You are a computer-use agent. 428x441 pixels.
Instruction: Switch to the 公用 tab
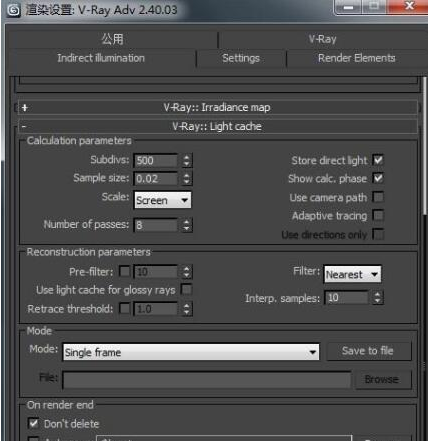pos(112,39)
